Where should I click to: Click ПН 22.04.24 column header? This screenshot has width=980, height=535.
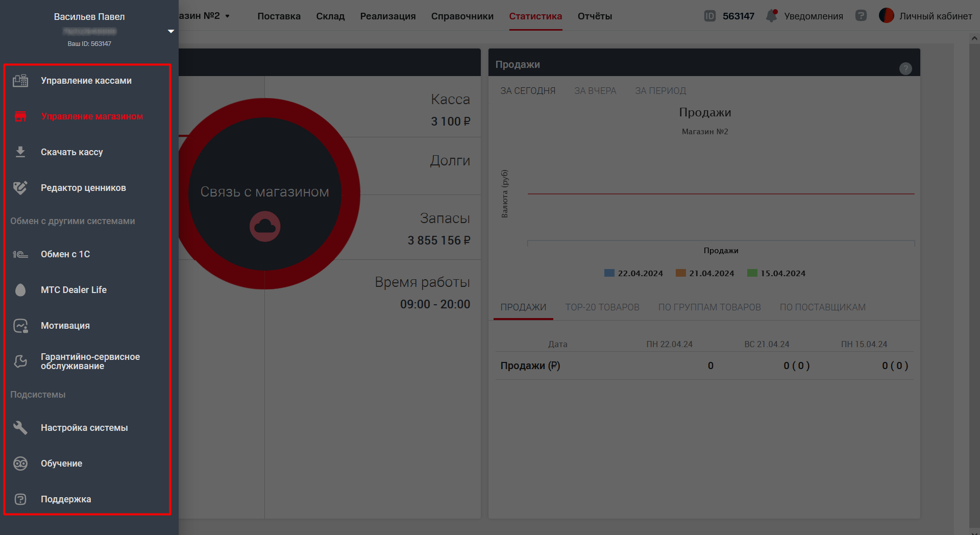[670, 344]
